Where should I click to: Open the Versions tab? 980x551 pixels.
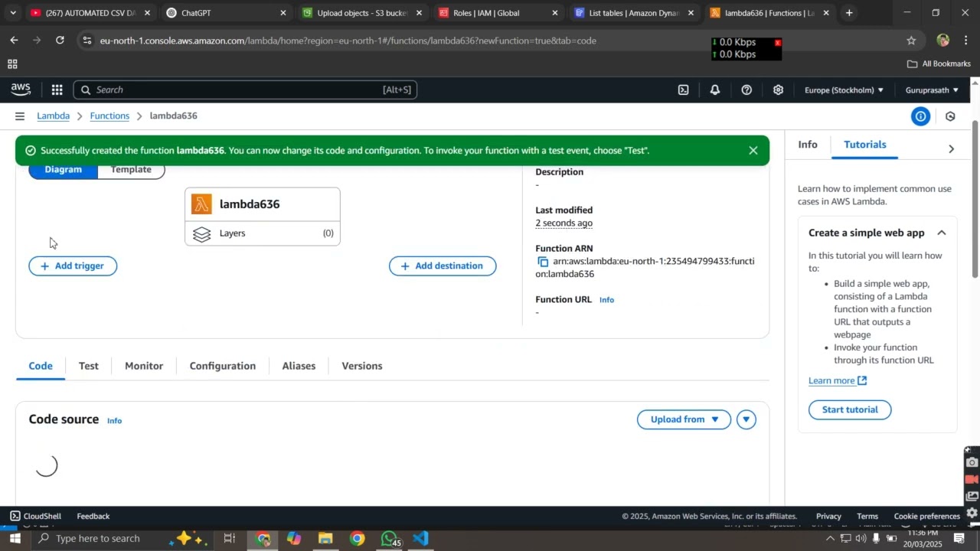tap(362, 366)
